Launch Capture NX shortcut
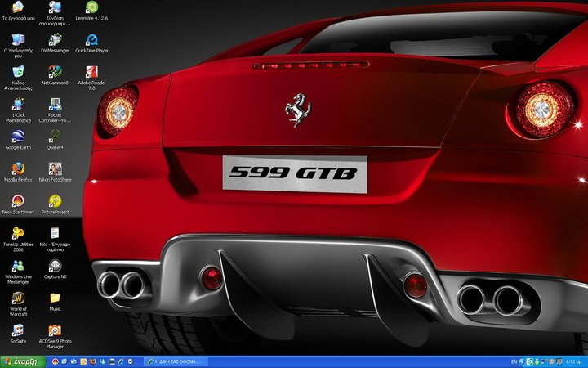Screen dimensions: 588x368 (x=55, y=268)
